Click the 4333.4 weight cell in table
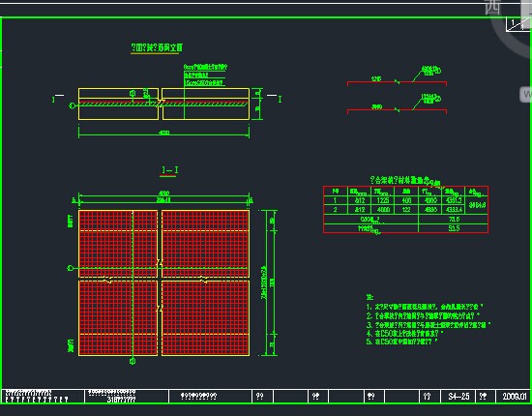Image resolution: width=532 pixels, height=416 pixels. 454,210
